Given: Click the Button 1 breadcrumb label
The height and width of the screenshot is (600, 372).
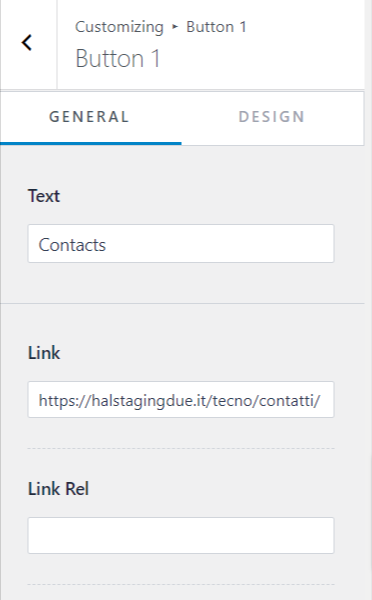Looking at the screenshot, I should click(216, 27).
